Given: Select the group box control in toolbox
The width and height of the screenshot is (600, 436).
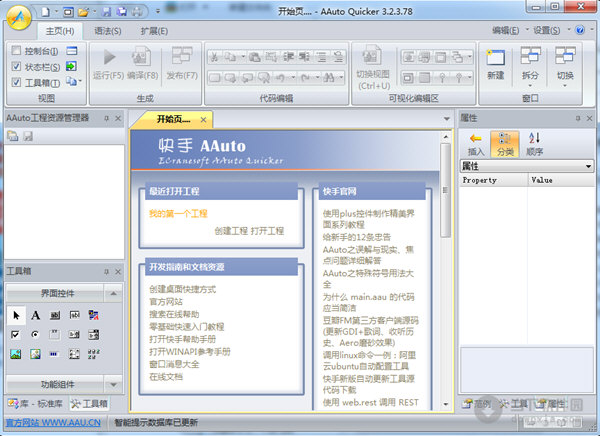Looking at the screenshot, I should tap(54, 335).
